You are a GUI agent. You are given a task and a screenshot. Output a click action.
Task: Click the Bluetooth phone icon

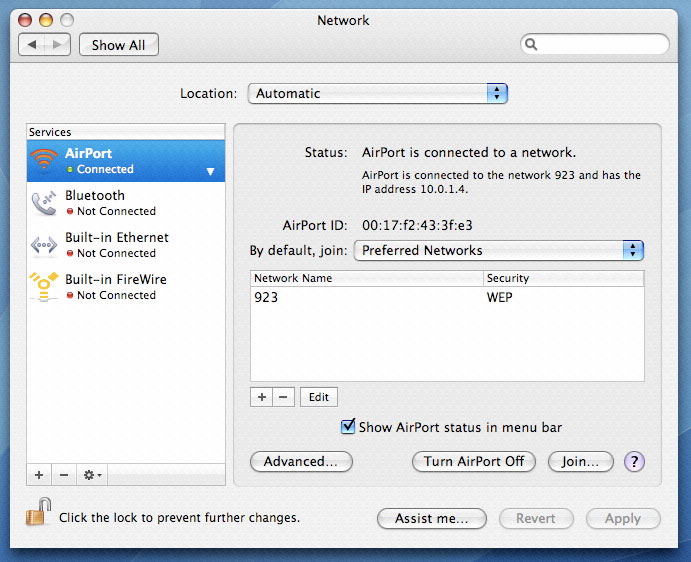click(x=44, y=203)
